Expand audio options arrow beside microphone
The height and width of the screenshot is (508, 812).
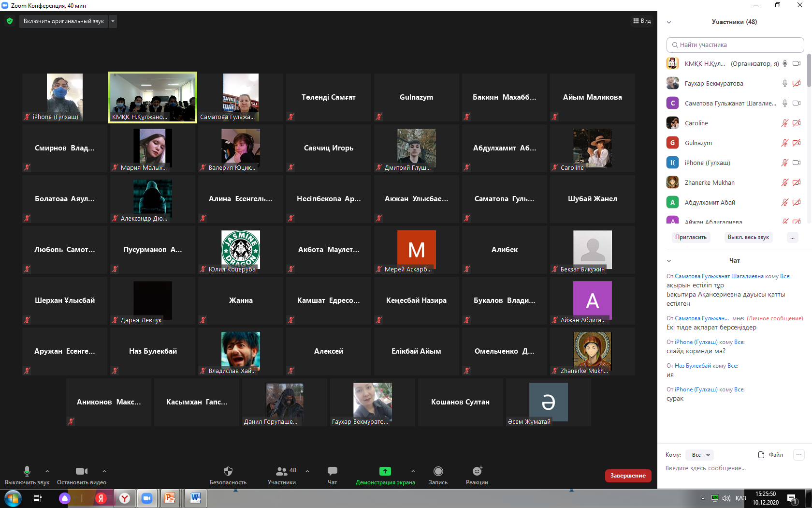[x=47, y=471]
